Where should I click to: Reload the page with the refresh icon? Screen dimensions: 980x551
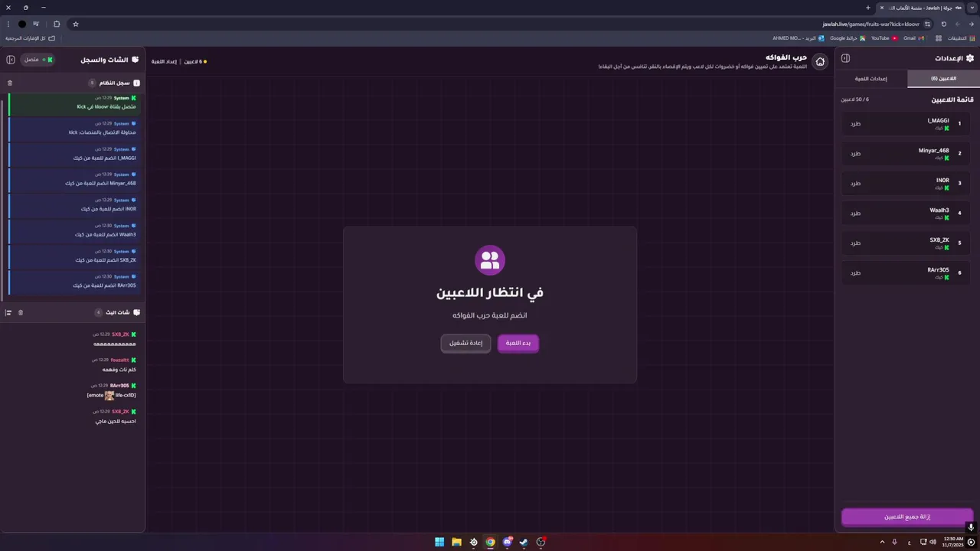(x=944, y=24)
